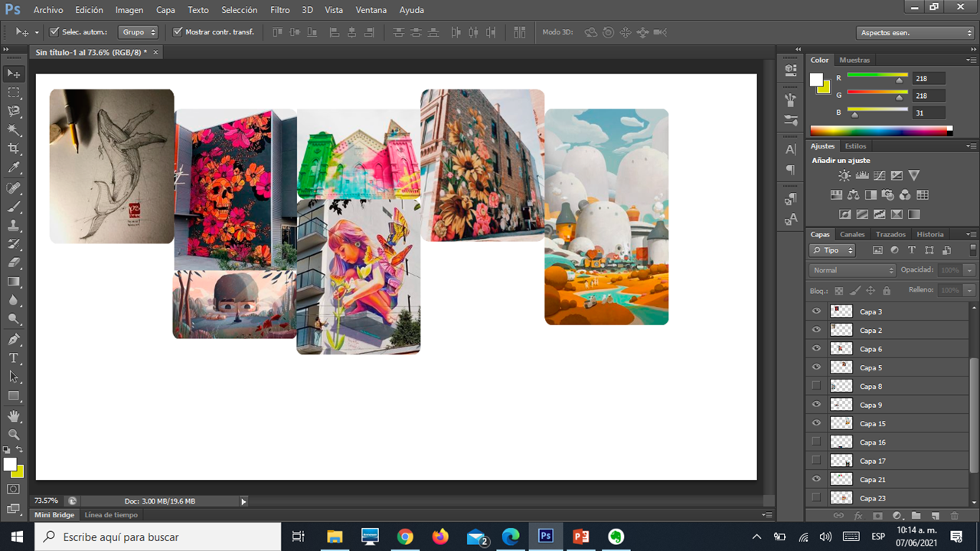Show hidden layer Capa 16
Screen dimensions: 980x551
tap(816, 442)
